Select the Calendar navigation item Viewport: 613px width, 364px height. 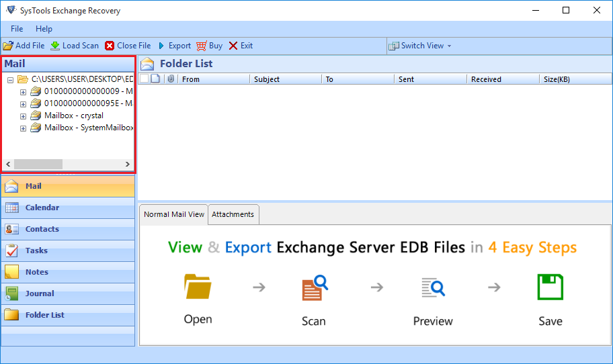click(x=68, y=208)
